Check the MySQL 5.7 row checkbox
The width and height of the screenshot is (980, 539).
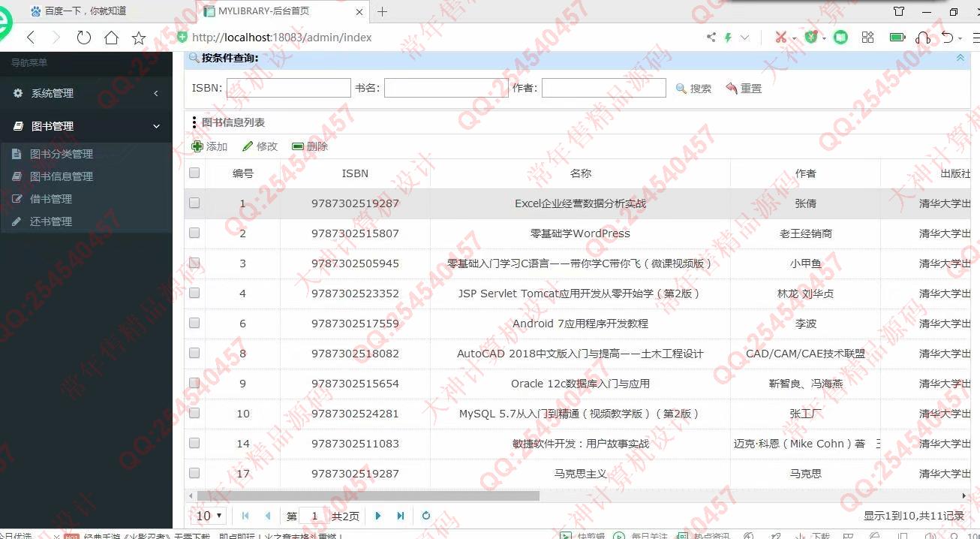tap(194, 413)
